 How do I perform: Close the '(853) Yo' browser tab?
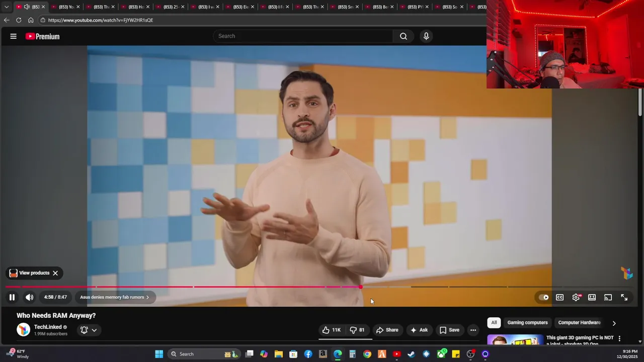click(x=78, y=7)
